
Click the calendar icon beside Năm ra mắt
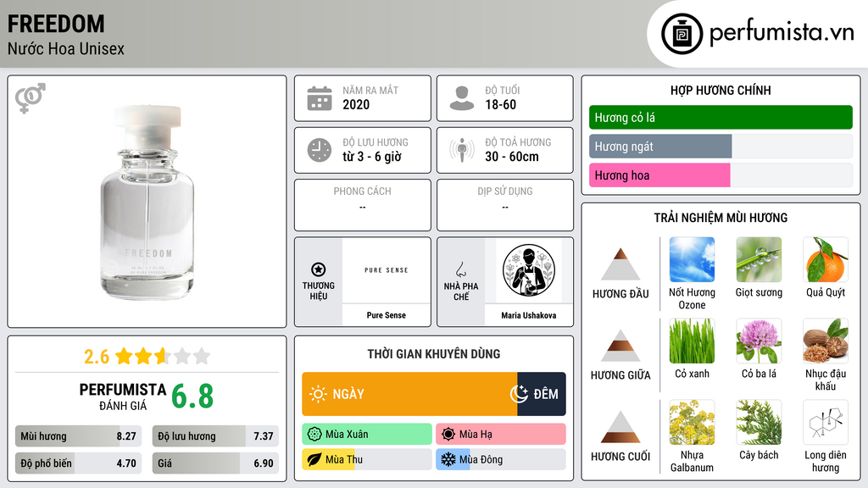pos(320,98)
